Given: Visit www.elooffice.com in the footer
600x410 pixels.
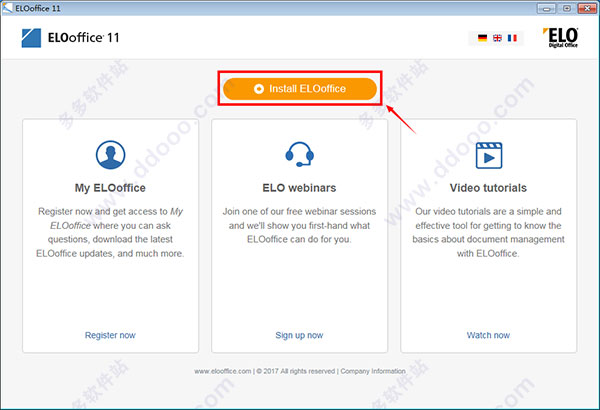Looking at the screenshot, I should (223, 371).
